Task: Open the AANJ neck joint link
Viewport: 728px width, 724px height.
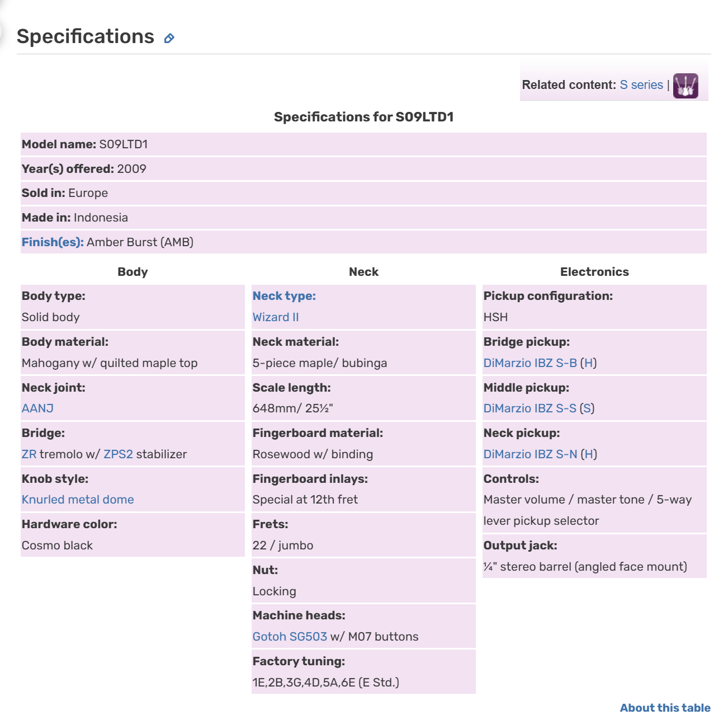Action: (x=37, y=408)
